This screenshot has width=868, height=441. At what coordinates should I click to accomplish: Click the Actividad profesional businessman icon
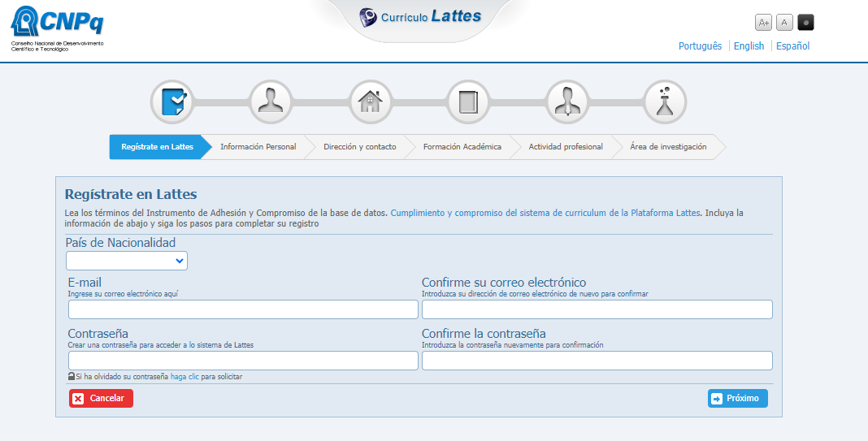(x=566, y=102)
